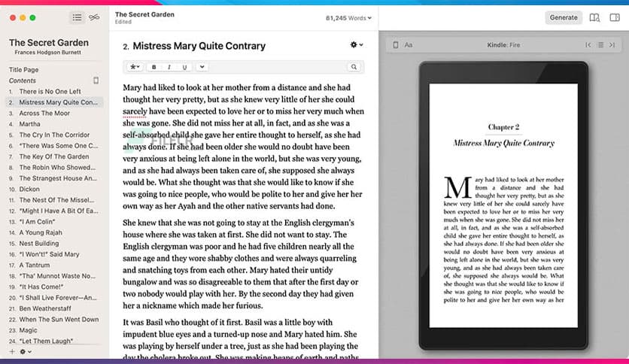Click the misspelled word sarcely in the editor
The image size is (629, 364).
point(135,111)
